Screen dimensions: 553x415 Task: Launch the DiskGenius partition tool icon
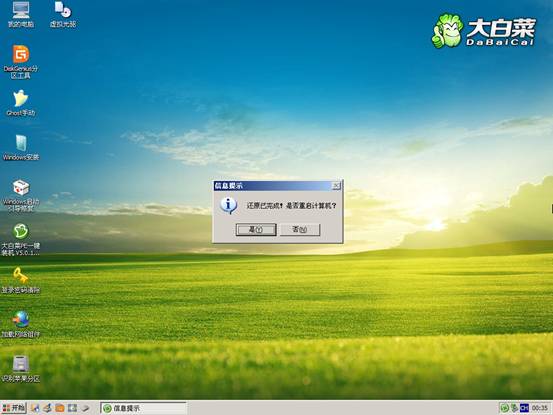(20, 62)
